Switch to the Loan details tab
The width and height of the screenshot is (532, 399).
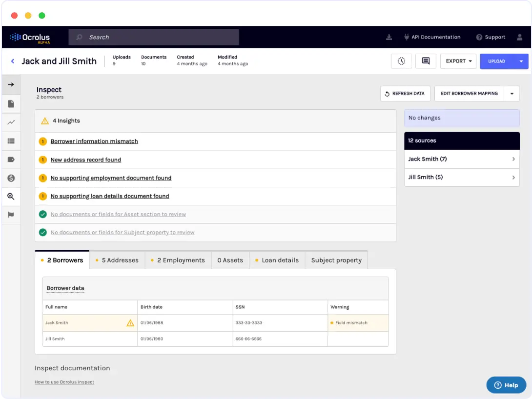point(277,260)
